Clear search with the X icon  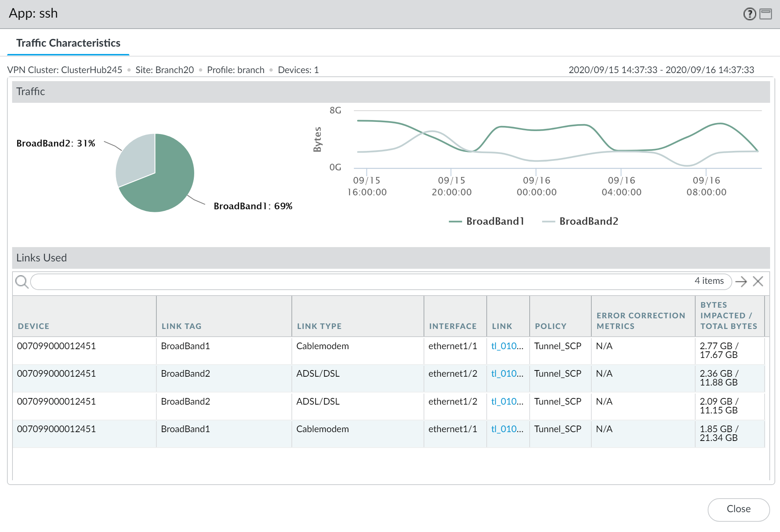click(758, 282)
